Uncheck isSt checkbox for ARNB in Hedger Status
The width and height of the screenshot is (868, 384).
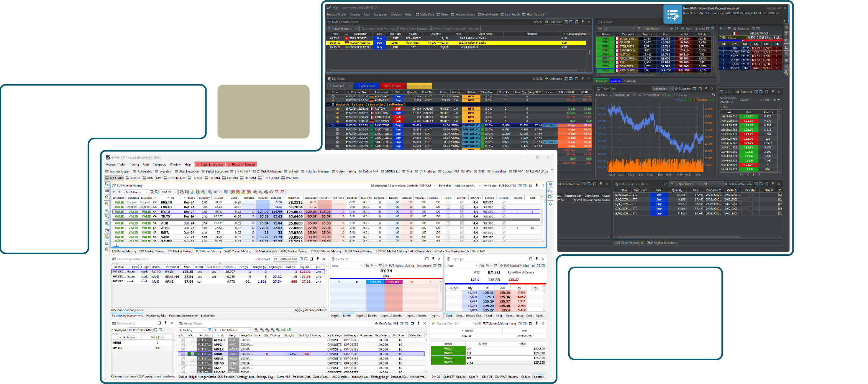[192, 354]
